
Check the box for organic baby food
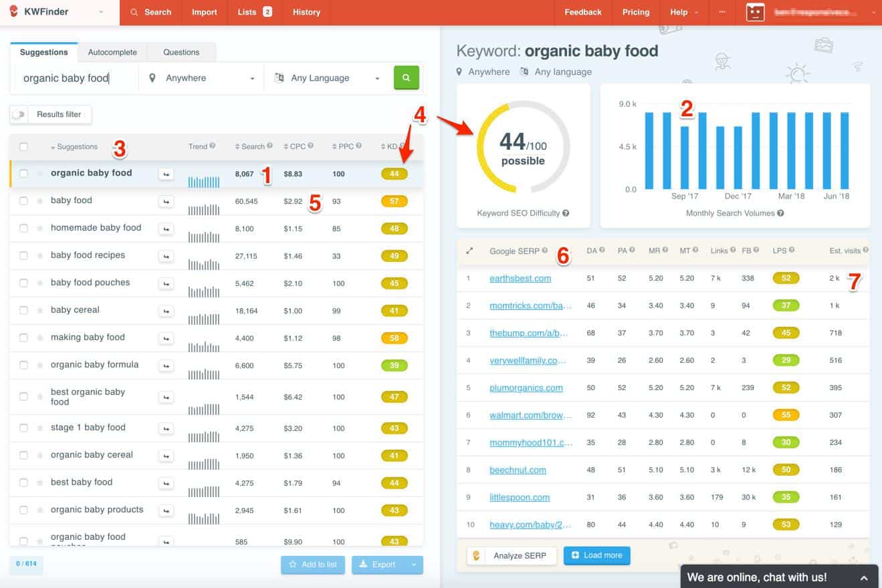(24, 174)
